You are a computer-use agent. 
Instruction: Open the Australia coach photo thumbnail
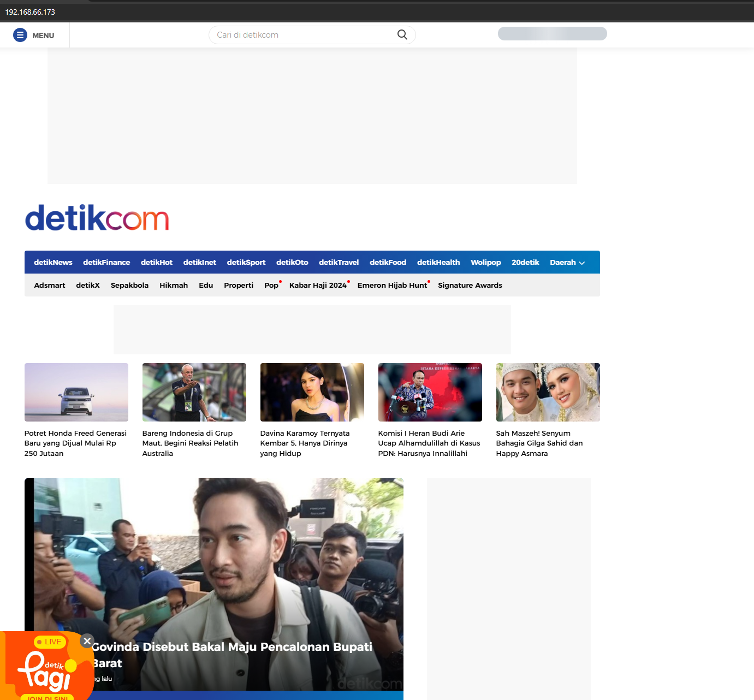point(194,392)
